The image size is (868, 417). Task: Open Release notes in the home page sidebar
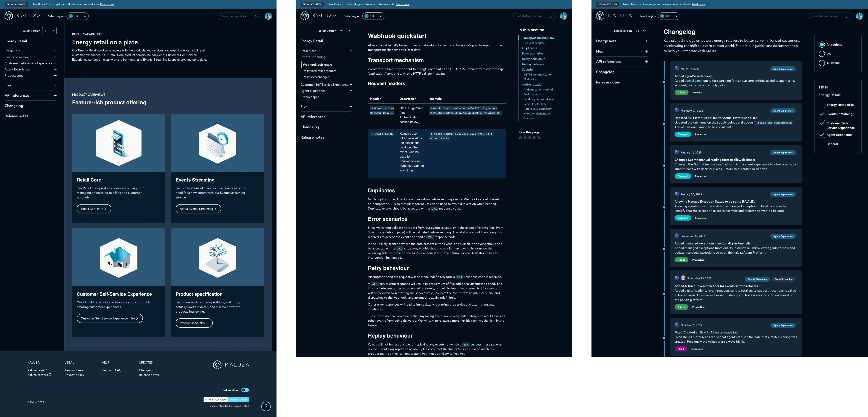17,116
